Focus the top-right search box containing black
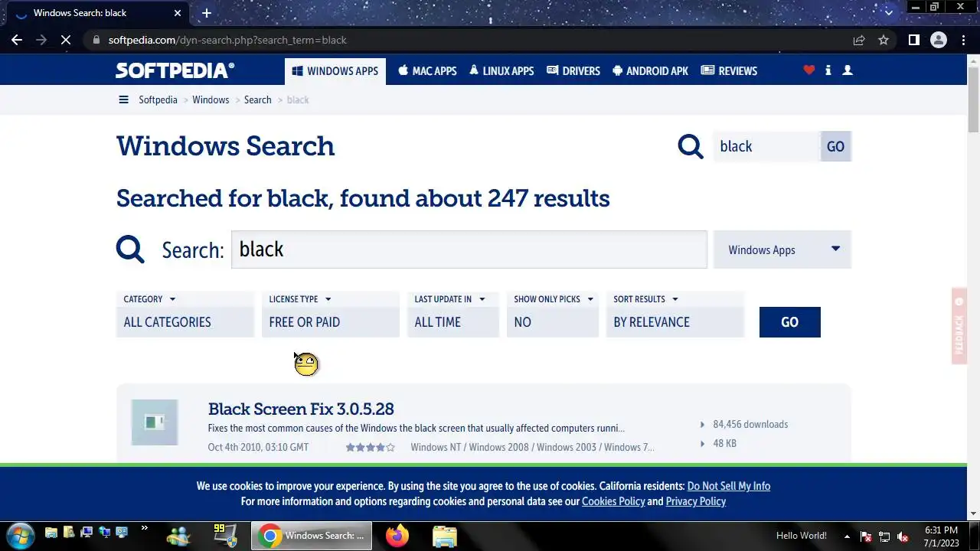The width and height of the screenshot is (980, 551). click(x=766, y=146)
